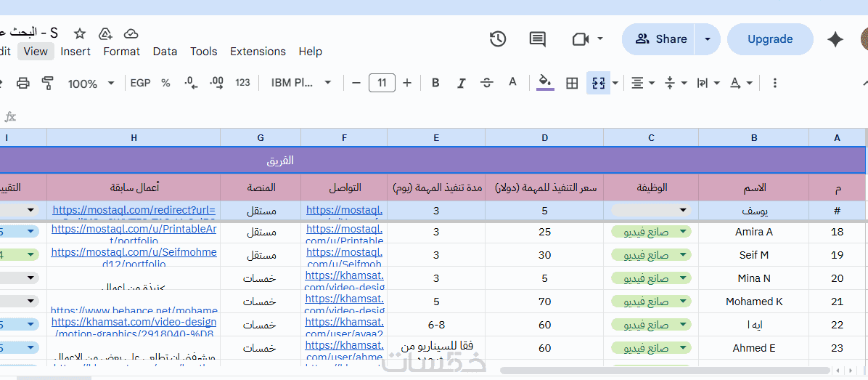The width and height of the screenshot is (868, 380).
Task: Toggle bold formatting
Action: tap(435, 83)
